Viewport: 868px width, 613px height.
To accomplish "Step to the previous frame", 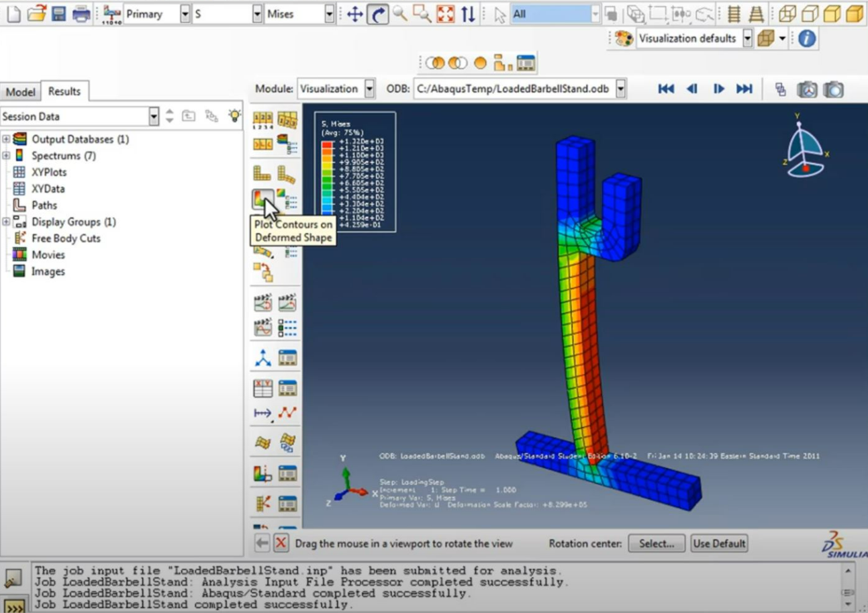I will pos(692,89).
